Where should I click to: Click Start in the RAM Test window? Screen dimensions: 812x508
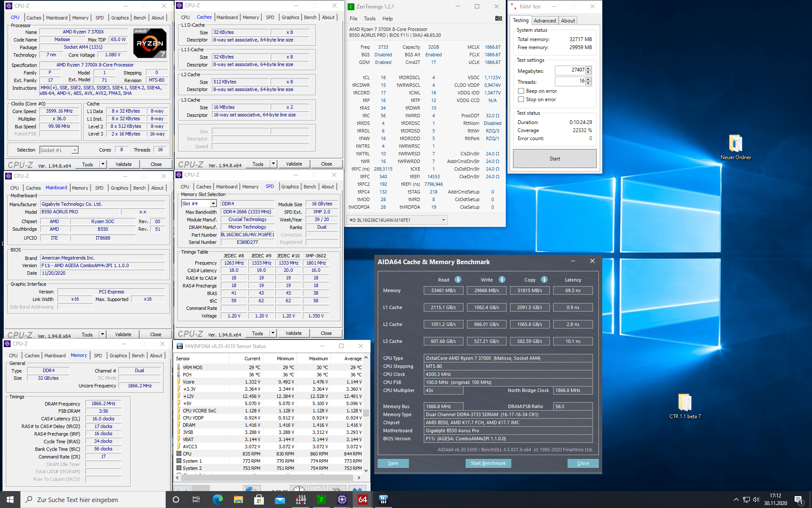click(554, 159)
